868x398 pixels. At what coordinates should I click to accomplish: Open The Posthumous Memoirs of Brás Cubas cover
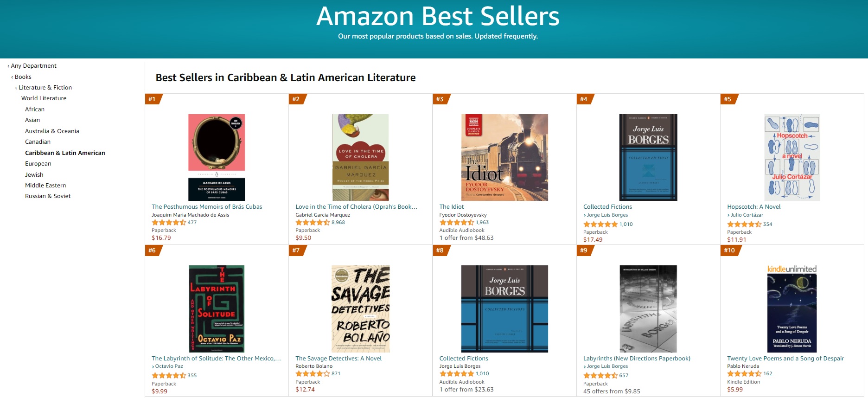217,157
